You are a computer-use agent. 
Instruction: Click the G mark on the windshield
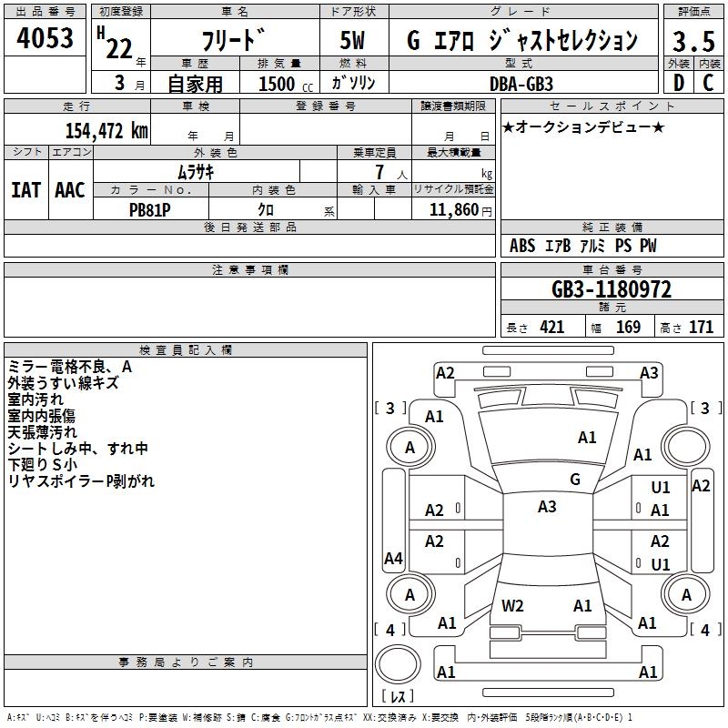click(575, 480)
